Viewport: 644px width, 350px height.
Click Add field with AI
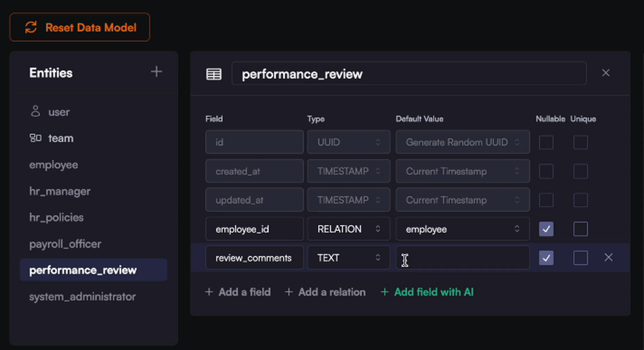(427, 292)
